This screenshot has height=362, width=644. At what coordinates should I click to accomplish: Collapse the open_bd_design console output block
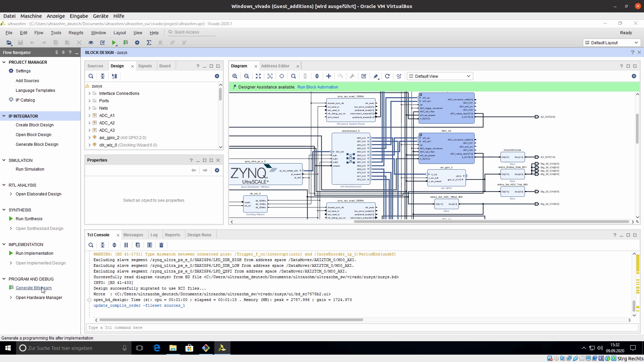(x=90, y=300)
